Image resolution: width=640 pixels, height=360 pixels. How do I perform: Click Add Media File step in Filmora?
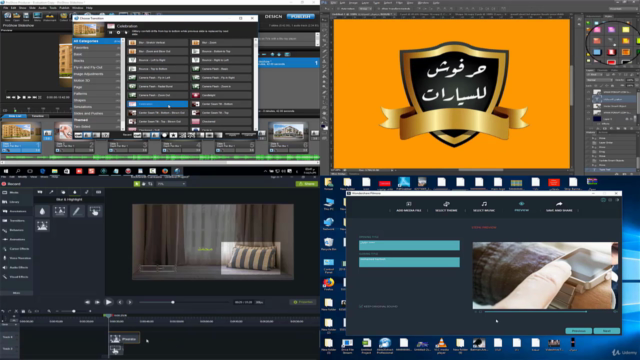[409, 207]
